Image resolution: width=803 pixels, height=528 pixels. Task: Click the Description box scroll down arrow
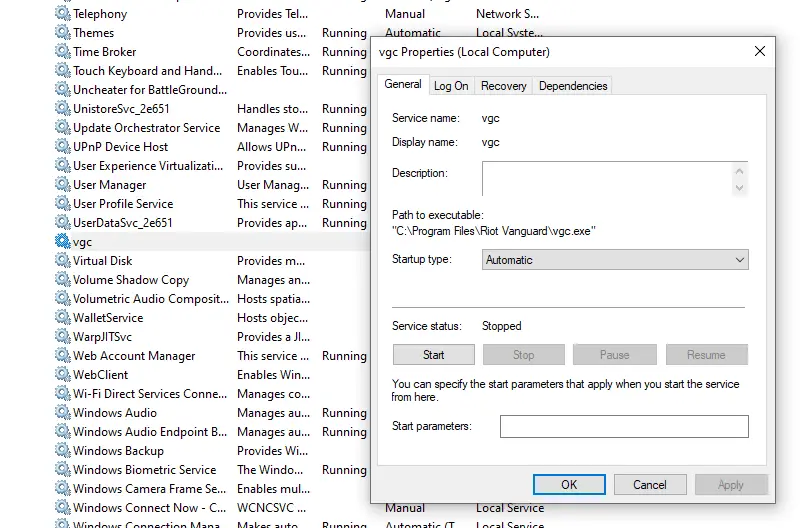[739, 187]
